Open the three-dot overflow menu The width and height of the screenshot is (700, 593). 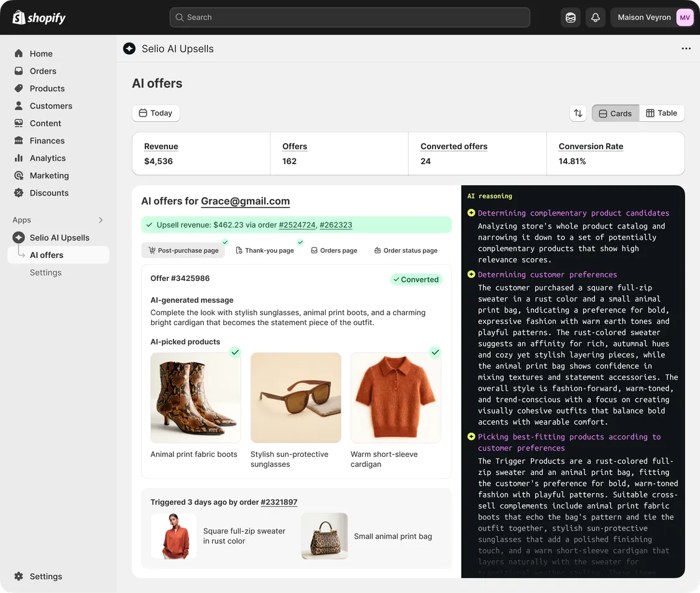coord(686,48)
